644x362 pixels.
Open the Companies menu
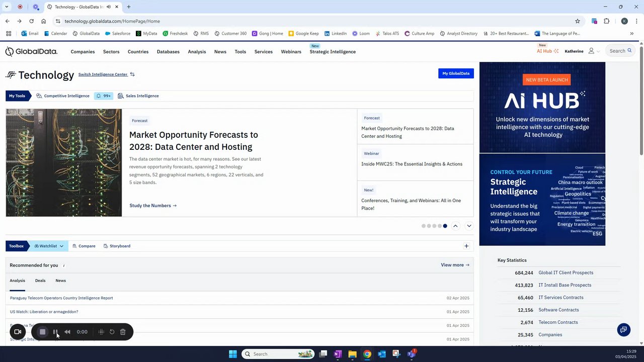coord(83,52)
